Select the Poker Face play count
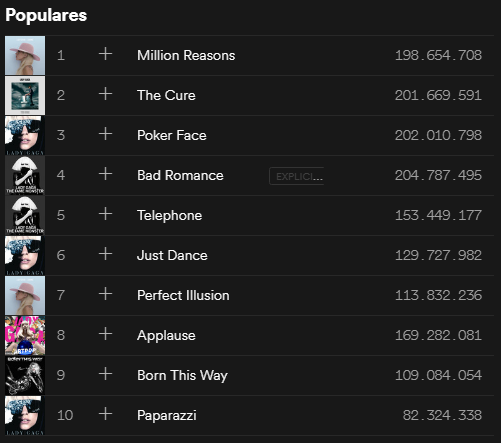The height and width of the screenshot is (443, 501). point(438,135)
